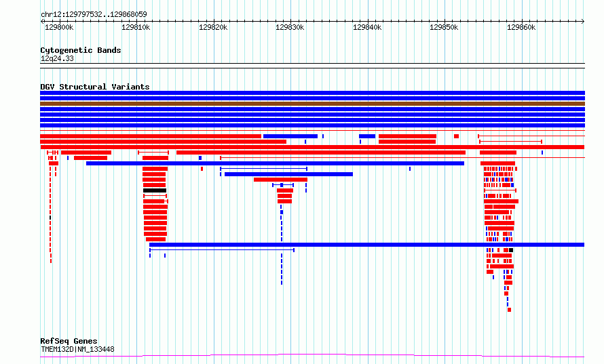The height and width of the screenshot is (364, 604).
Task: Select the 129810k ruler tick label
Action: tap(136, 28)
